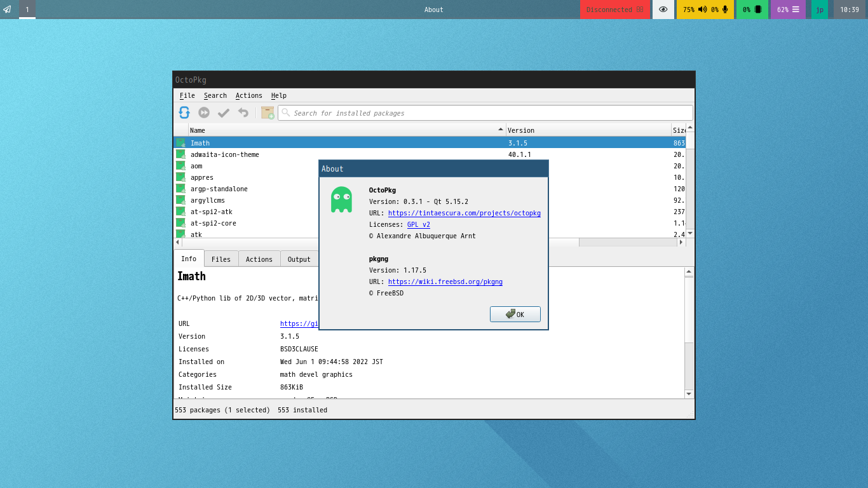Click the installed icon beside argp-standalone

[181, 189]
